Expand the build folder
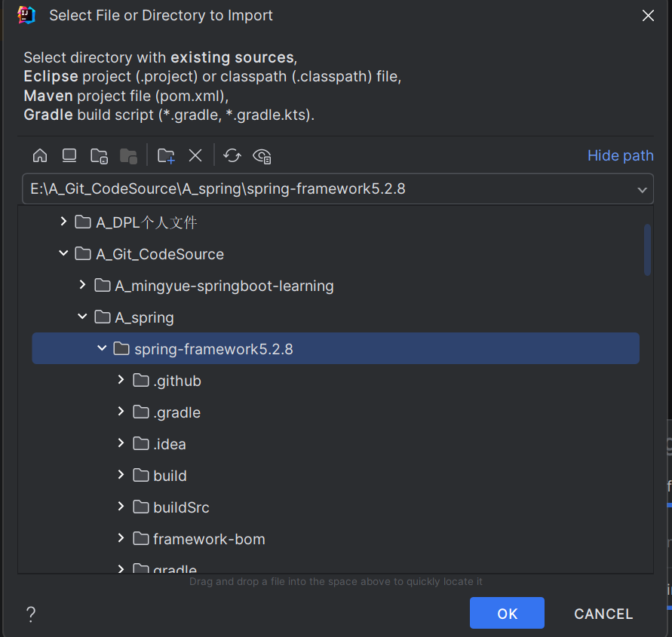The image size is (672, 637). pos(121,475)
